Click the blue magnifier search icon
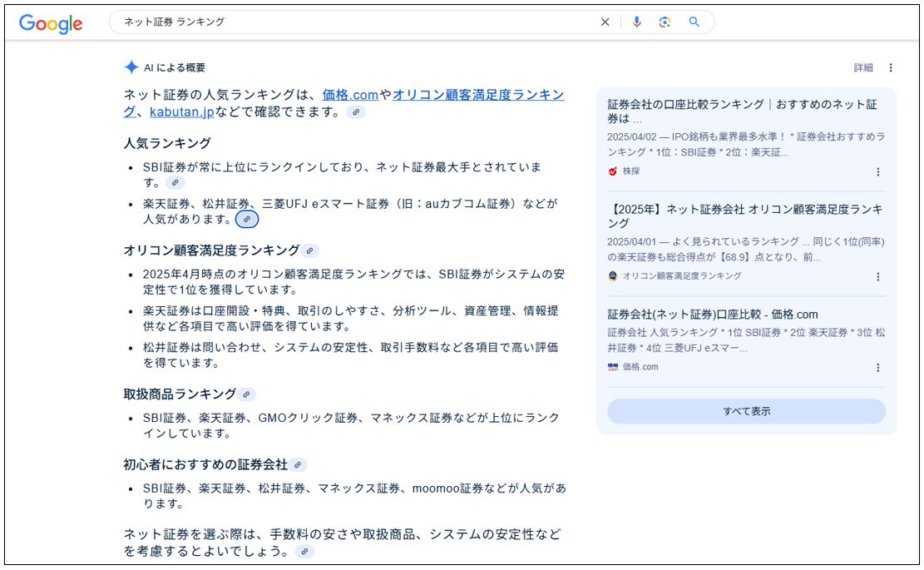The height and width of the screenshot is (570, 924). (694, 22)
